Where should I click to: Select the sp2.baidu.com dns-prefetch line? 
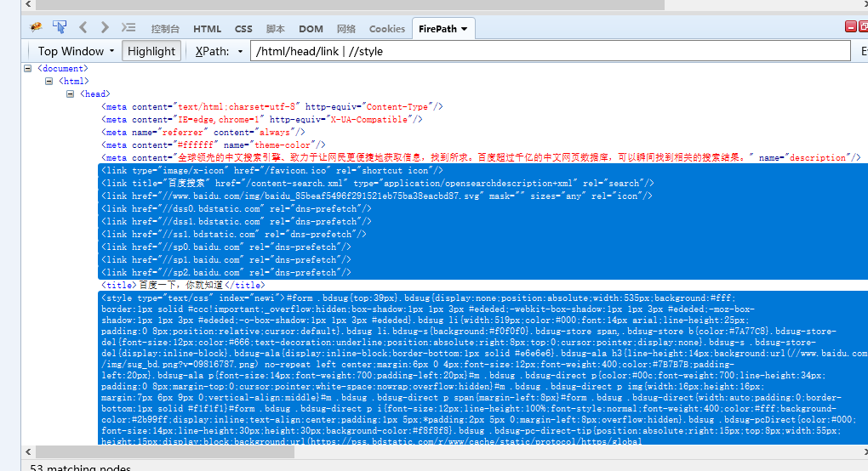coord(226,272)
